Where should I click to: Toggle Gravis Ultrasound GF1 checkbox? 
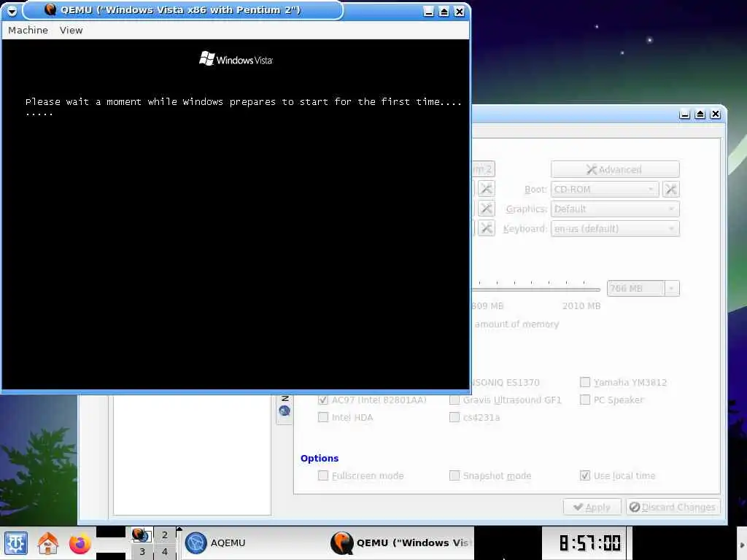click(454, 400)
